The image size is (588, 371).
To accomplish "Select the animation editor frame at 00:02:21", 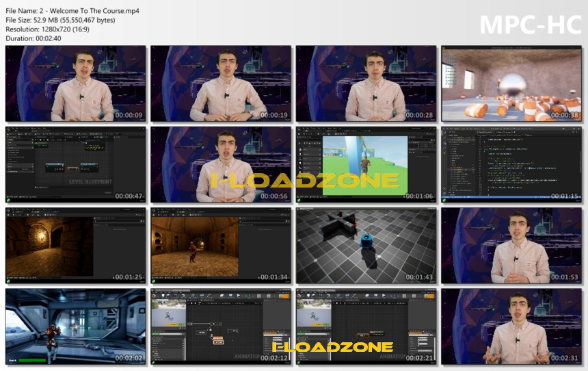I will point(366,327).
